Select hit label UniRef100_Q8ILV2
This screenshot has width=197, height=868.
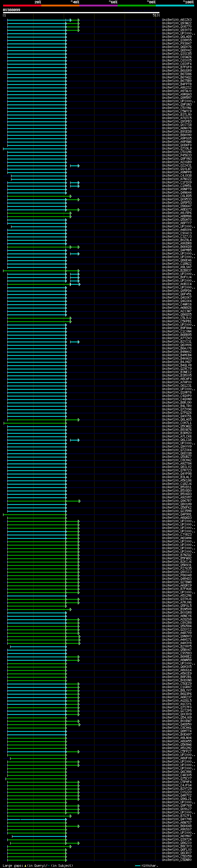point(176,467)
